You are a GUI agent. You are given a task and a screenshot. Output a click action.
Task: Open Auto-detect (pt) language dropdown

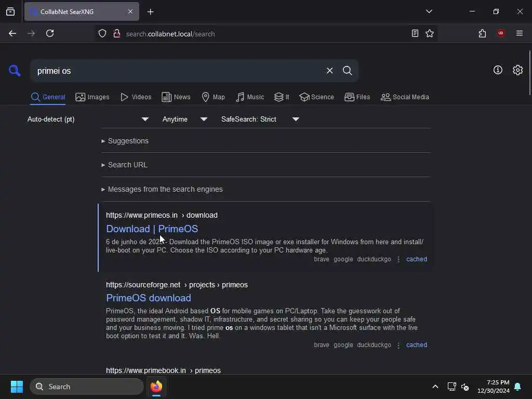pyautogui.click(x=88, y=119)
